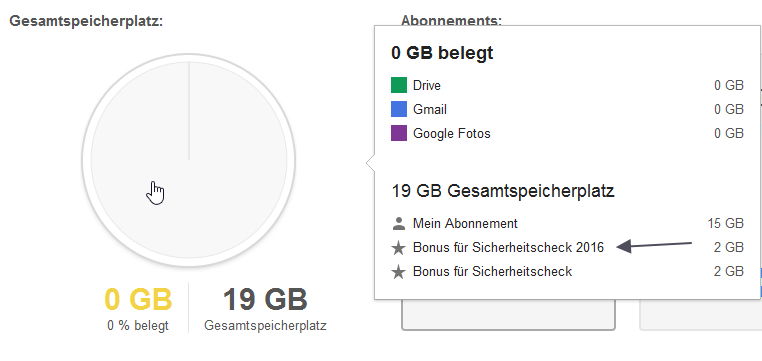Click the 19 GB Gesamtspeicherplatz popup heading

tap(503, 191)
